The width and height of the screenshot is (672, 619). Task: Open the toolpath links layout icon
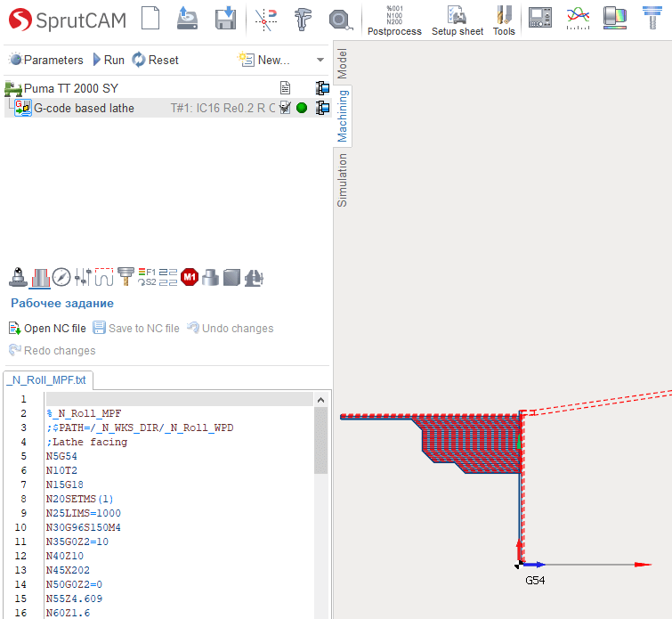click(168, 277)
